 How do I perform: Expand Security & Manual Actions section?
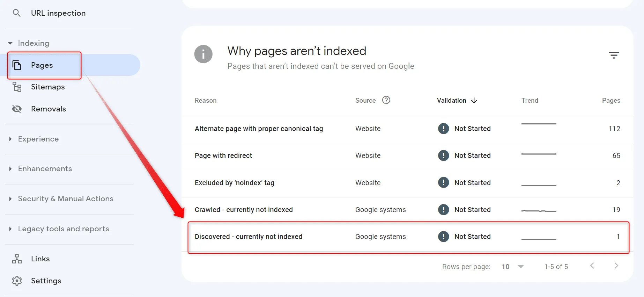pos(10,198)
